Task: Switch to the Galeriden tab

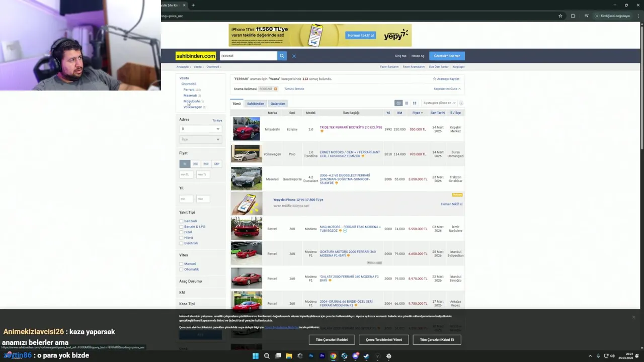Action: pos(278,104)
